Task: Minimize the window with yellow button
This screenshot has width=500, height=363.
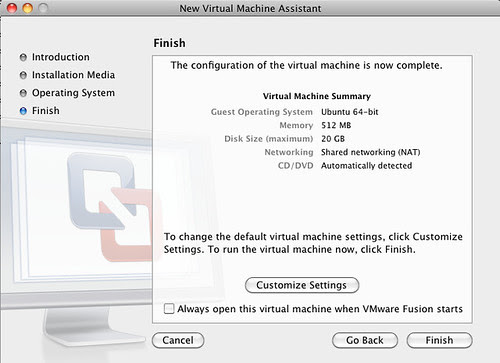Action: [28, 8]
